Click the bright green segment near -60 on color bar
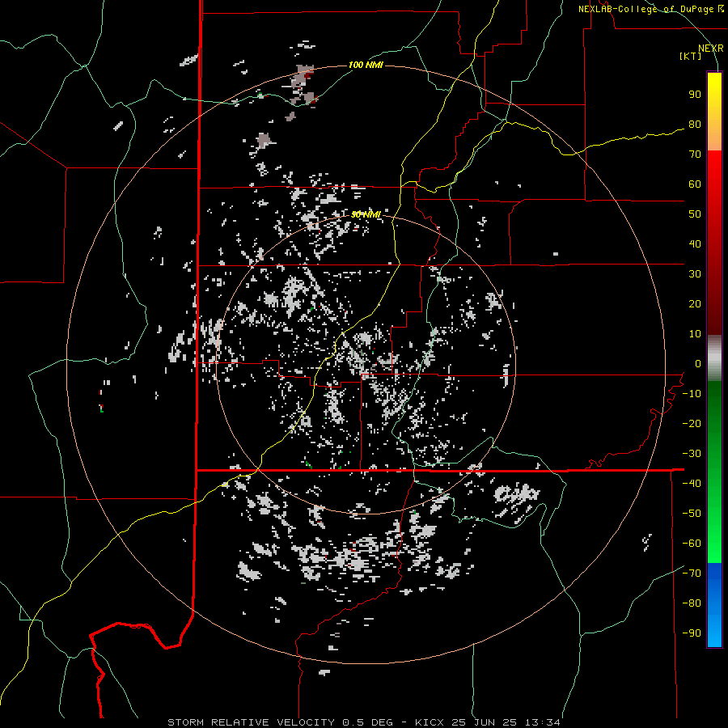728x728 pixels. (714, 544)
